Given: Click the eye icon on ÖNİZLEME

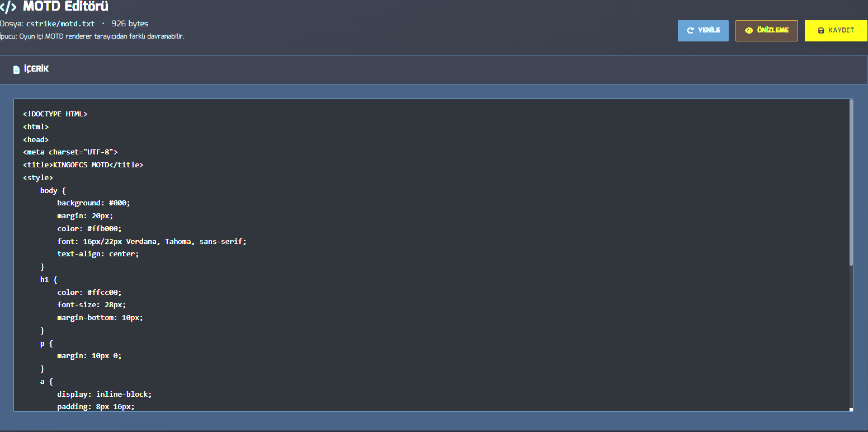Looking at the screenshot, I should click(x=749, y=30).
